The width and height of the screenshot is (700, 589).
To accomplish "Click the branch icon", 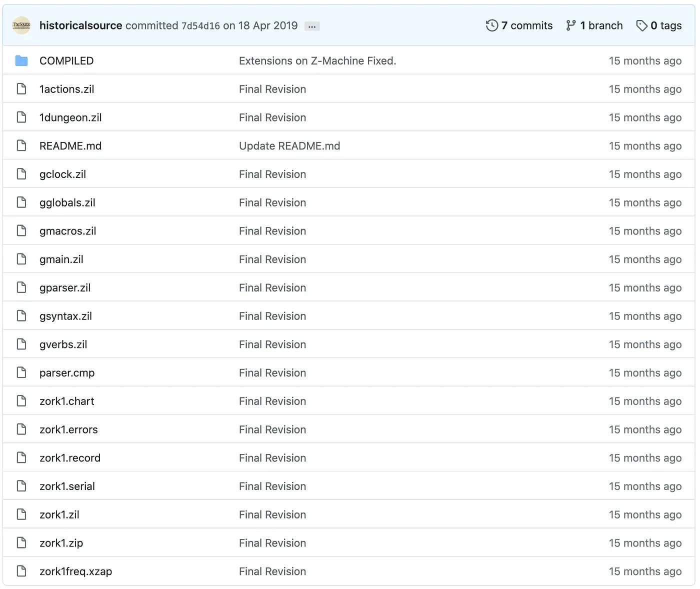I will [x=571, y=25].
